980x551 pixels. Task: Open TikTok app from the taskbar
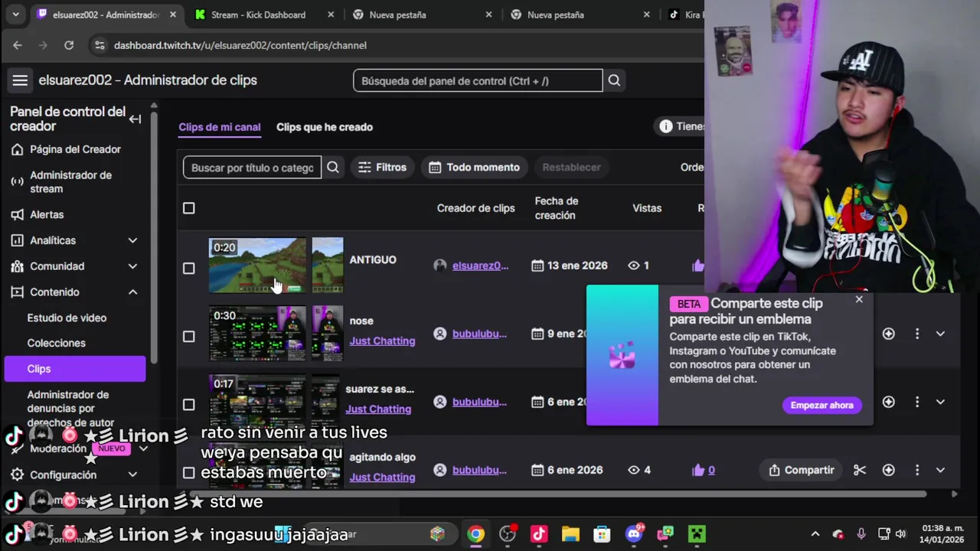coord(539,534)
